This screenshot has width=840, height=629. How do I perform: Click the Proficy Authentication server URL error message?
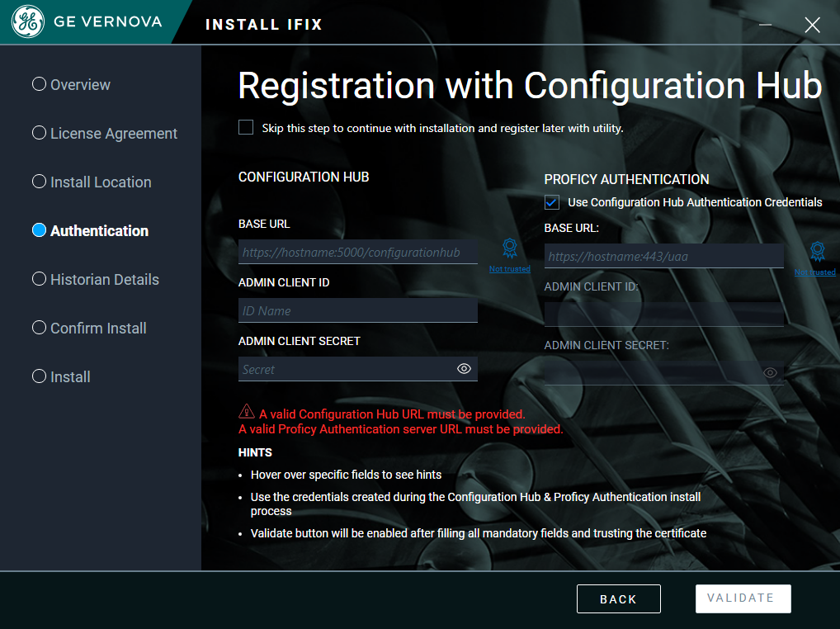401,429
